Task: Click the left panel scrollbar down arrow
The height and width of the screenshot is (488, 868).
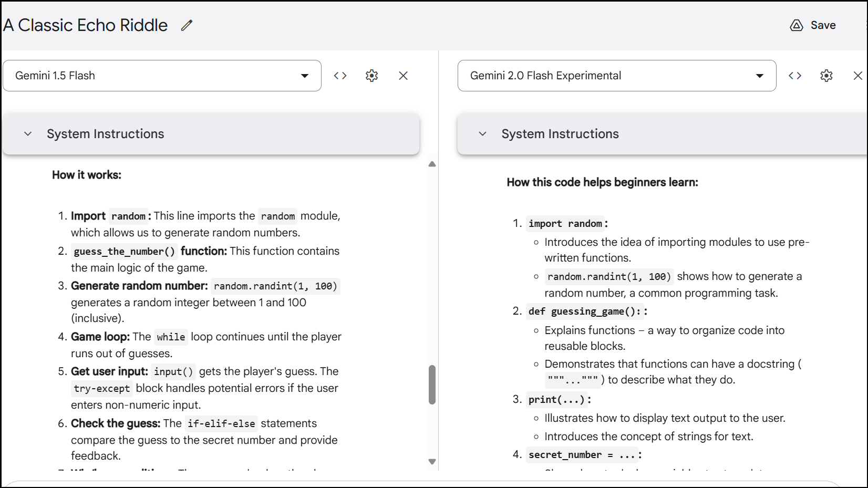Action: (x=432, y=462)
